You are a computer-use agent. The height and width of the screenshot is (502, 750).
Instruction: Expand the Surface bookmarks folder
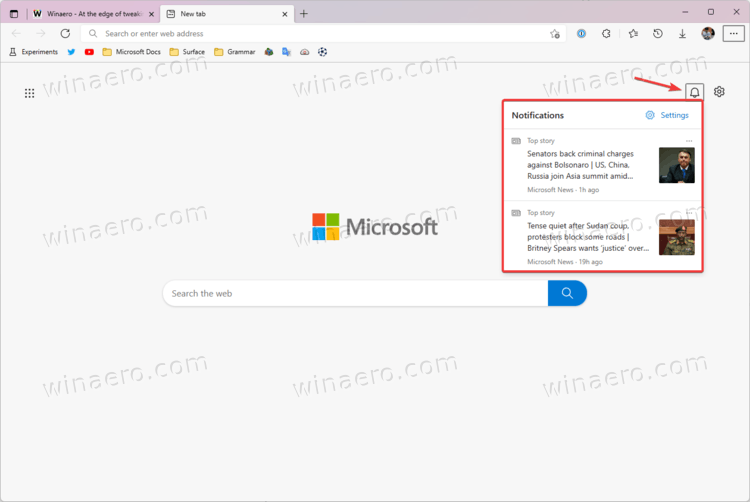pyautogui.click(x=187, y=52)
